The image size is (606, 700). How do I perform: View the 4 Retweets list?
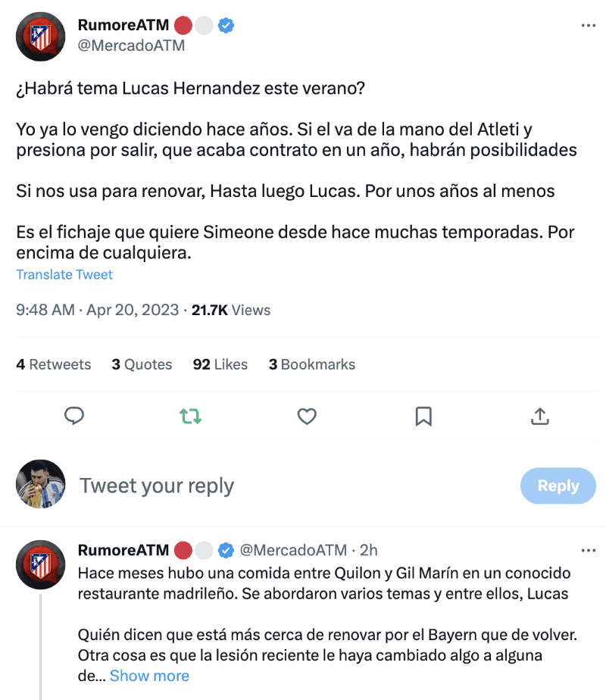[54, 364]
